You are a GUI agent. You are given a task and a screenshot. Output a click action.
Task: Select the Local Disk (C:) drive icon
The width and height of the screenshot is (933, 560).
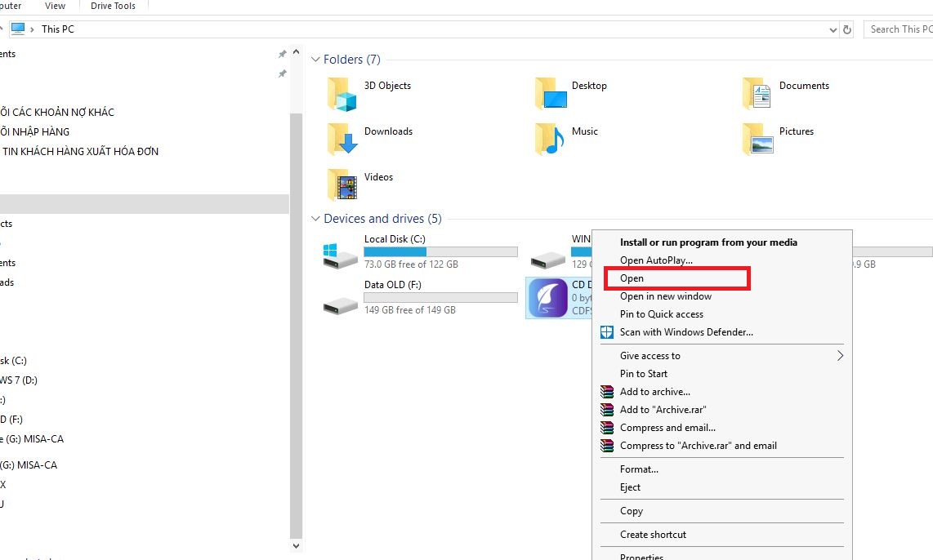341,256
